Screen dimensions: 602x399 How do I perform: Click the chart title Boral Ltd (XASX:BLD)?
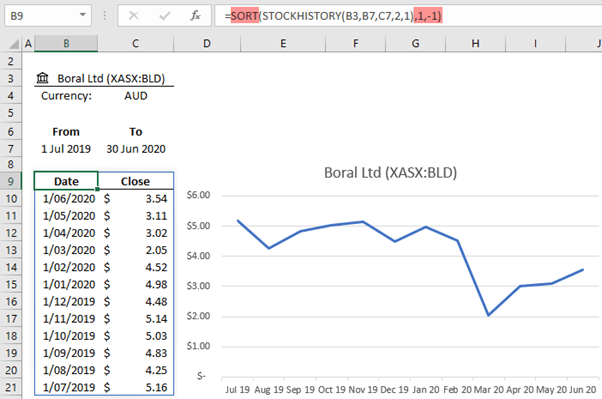[390, 173]
